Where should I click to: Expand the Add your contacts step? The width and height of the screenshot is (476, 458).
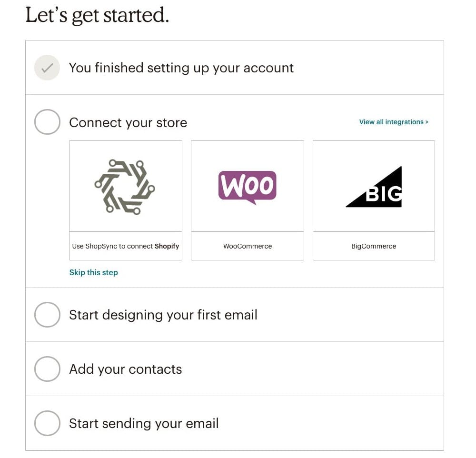tap(125, 369)
